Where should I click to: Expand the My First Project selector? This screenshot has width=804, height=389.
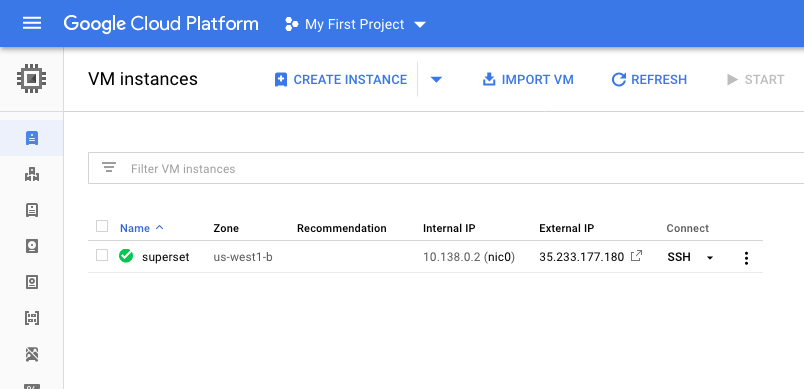coord(355,24)
